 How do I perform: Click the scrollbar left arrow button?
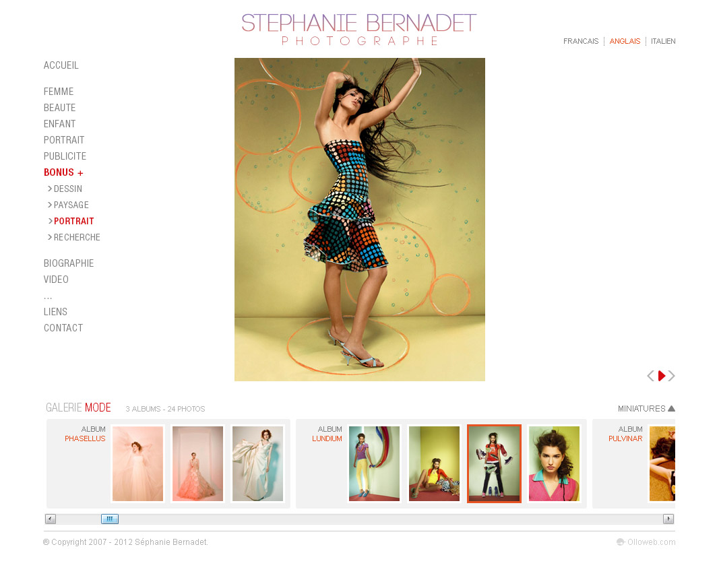pos(51,519)
